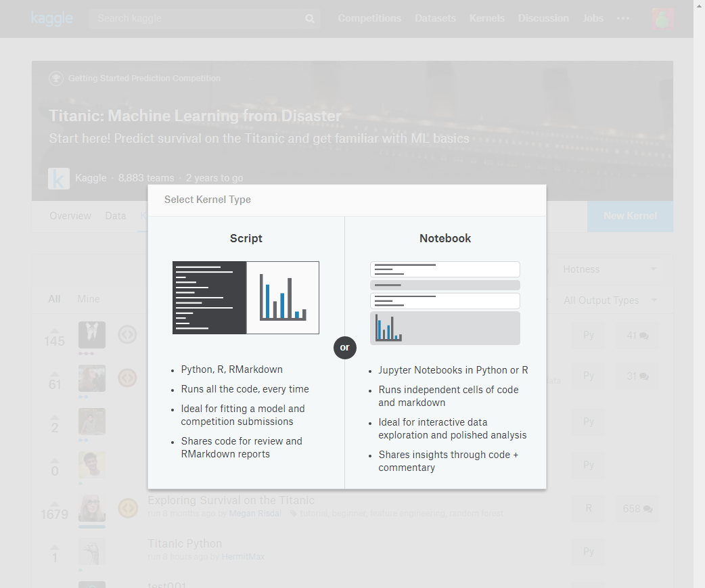The height and width of the screenshot is (588, 705).
Task: Click the comment bubble showing 658 comments
Action: pos(637,508)
